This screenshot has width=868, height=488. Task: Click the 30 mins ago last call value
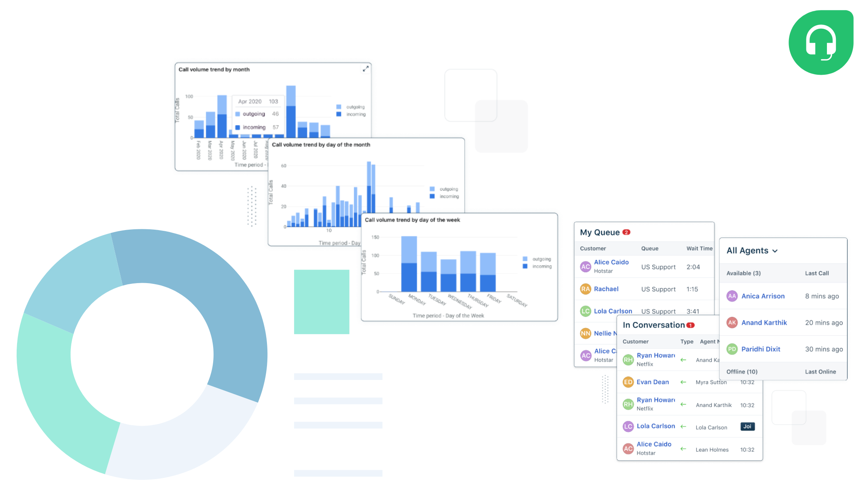tap(824, 349)
